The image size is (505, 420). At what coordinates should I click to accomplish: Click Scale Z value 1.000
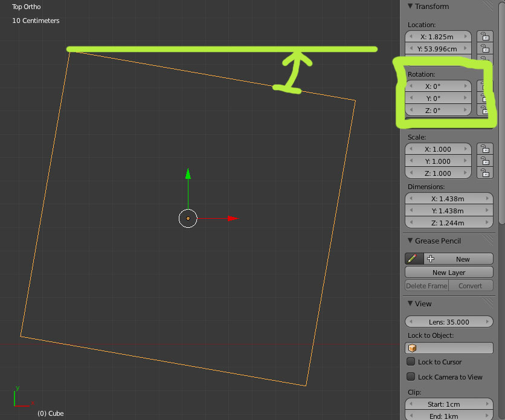coord(438,173)
